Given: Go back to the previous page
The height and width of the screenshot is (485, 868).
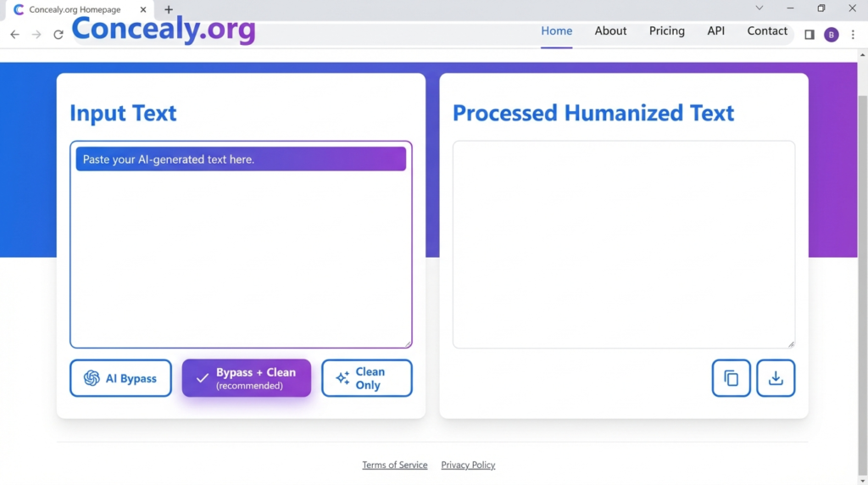Looking at the screenshot, I should 14,35.
